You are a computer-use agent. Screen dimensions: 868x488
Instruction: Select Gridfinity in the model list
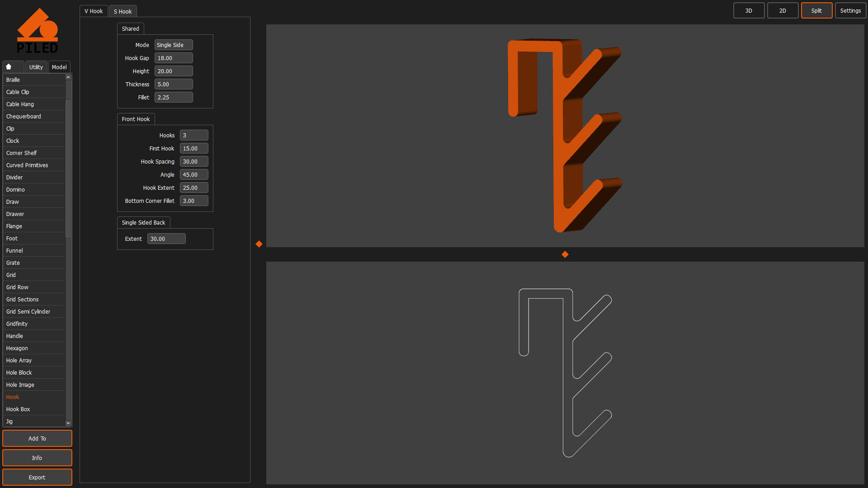click(x=34, y=324)
